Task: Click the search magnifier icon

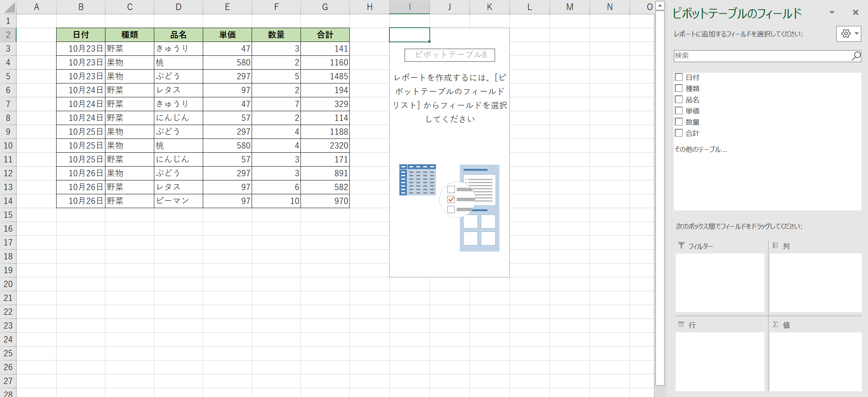Action: (x=856, y=56)
